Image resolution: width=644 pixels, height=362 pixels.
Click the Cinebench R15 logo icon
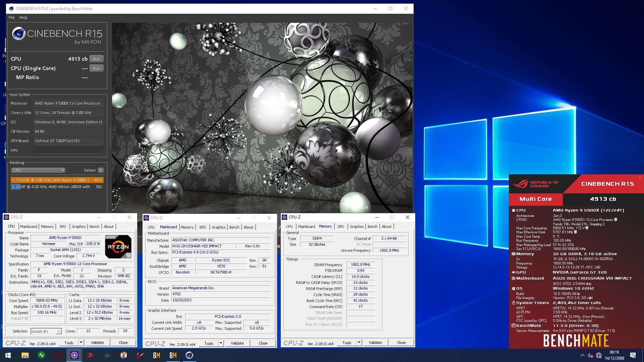[19, 34]
